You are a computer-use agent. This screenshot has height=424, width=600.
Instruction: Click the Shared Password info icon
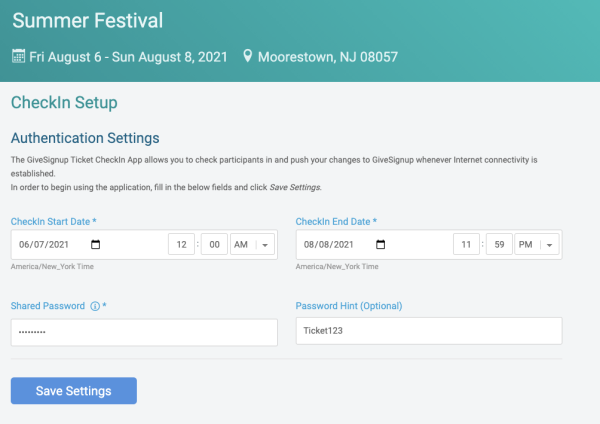point(95,306)
